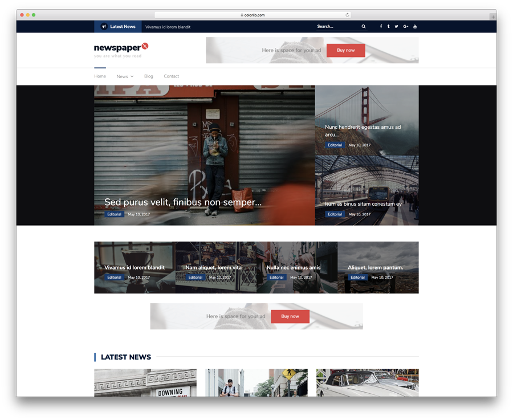Open 'Sed purus velit, finibus' headline
513x420 pixels.
183,202
